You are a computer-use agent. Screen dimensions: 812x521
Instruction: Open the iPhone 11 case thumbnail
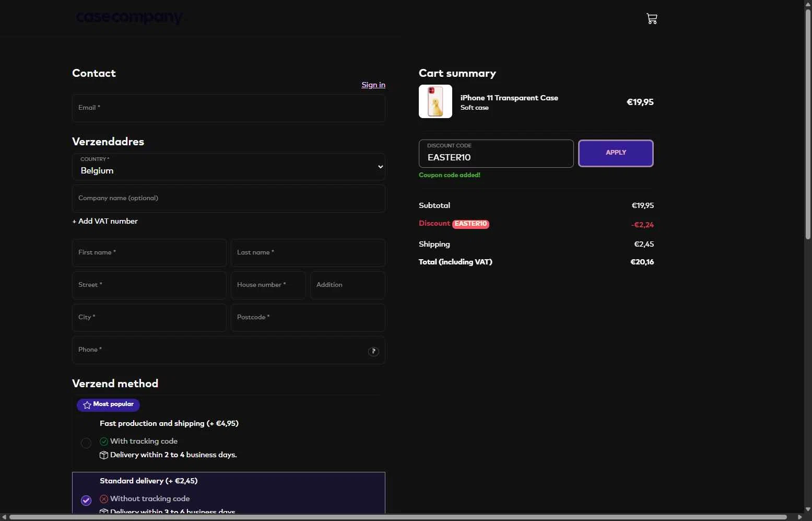(436, 101)
